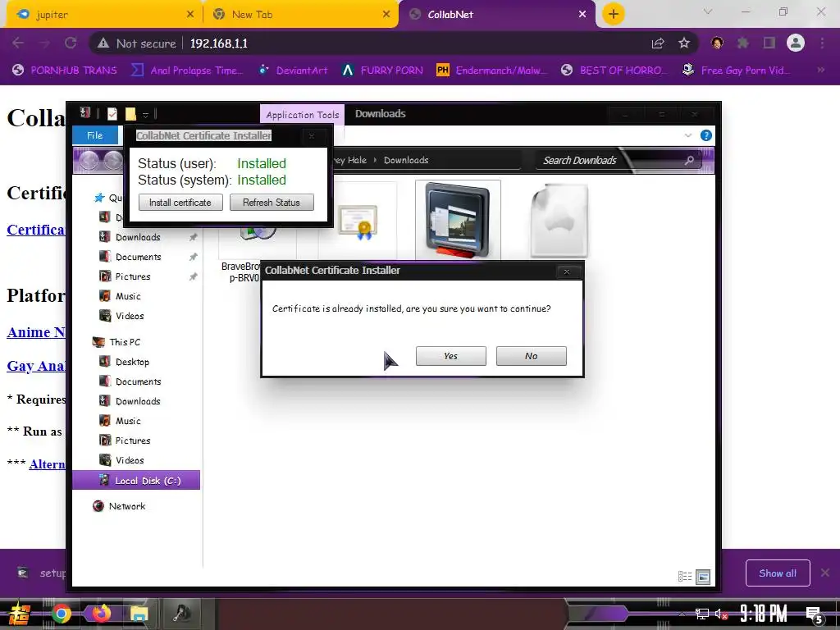Dismiss the Chrome downloads bar with its X
The height and width of the screenshot is (630, 840).
(825, 573)
